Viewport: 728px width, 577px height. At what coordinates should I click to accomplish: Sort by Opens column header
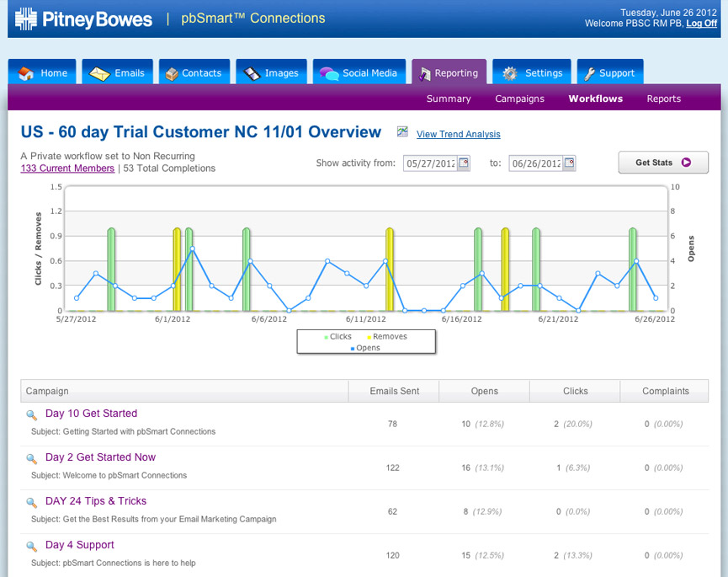coord(484,391)
